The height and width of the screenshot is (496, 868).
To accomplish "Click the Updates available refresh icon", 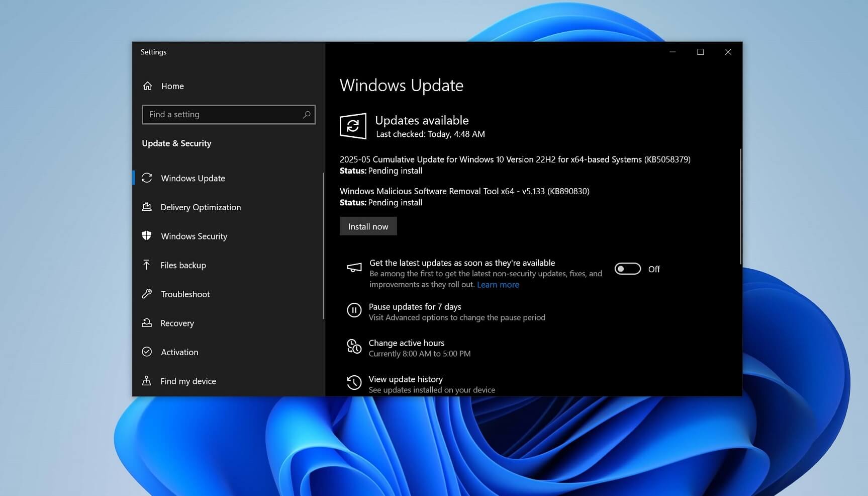I will click(354, 126).
